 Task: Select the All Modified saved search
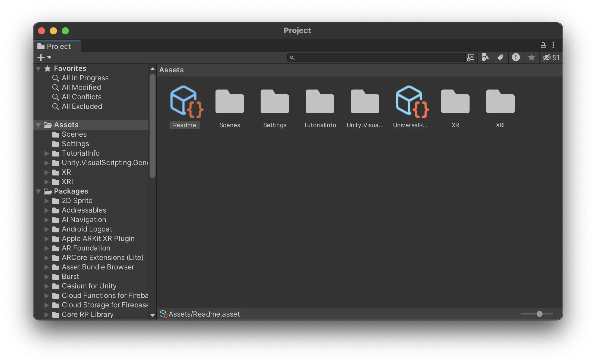click(81, 87)
